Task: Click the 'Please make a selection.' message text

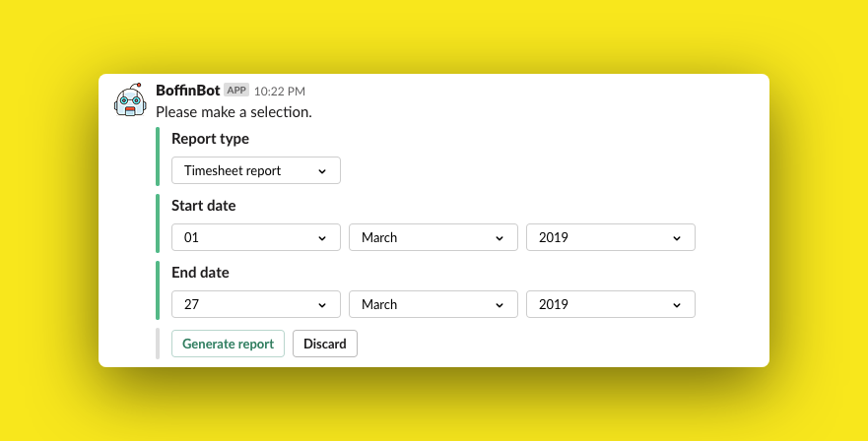Action: (234, 112)
